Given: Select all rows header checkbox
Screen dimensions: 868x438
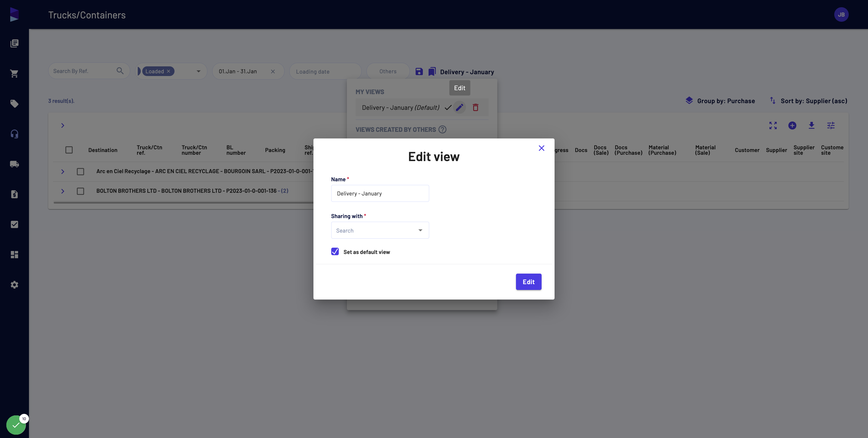Looking at the screenshot, I should click(x=69, y=150).
